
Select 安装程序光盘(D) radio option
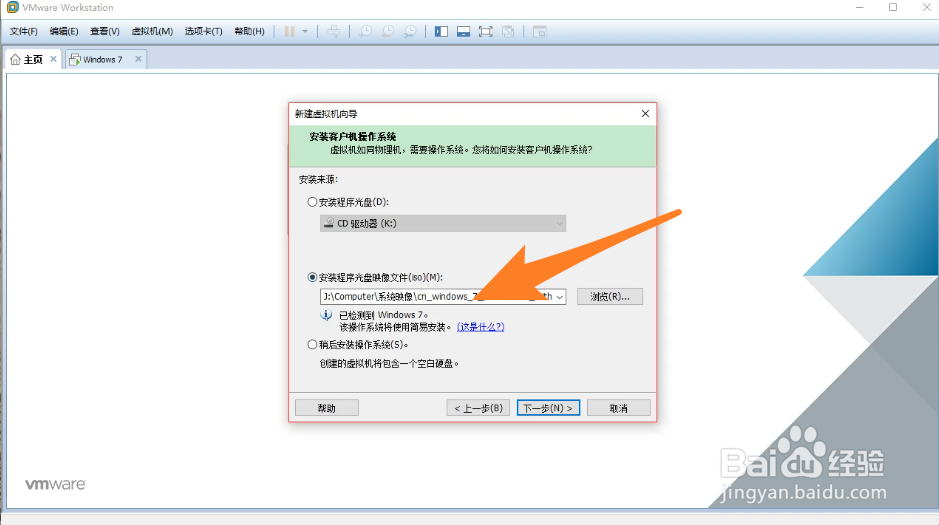coord(312,202)
